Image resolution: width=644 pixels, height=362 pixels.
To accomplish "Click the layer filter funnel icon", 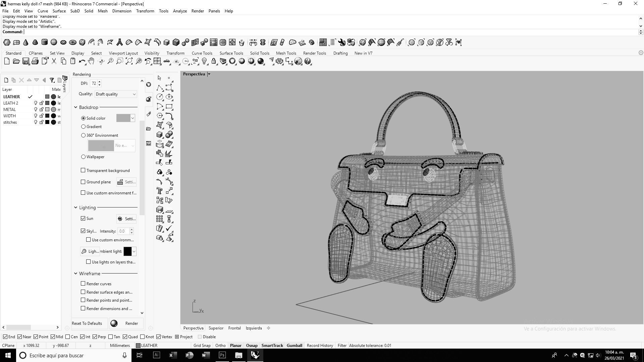I will (x=52, y=80).
